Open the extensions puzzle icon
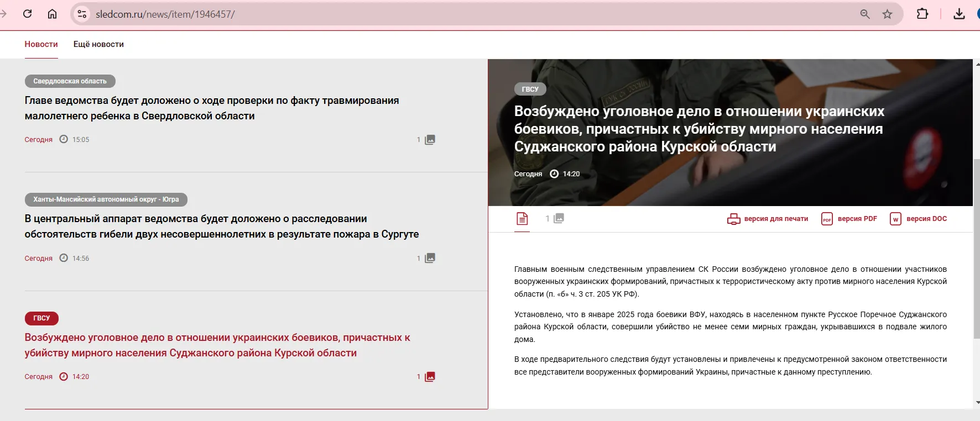980x421 pixels. pos(922,14)
